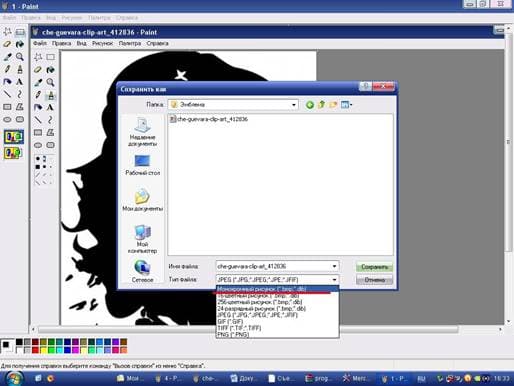
Task: Choose the Airbrush tool in outer Paint toolbox
Action: click(7, 82)
